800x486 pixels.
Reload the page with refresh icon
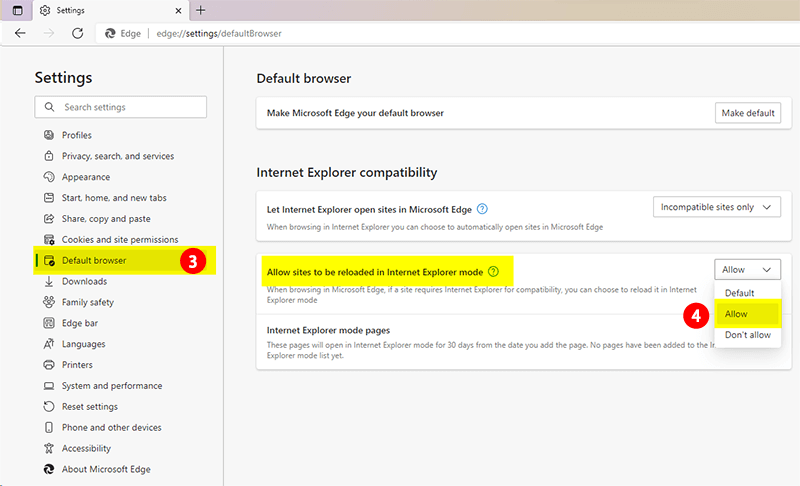[x=78, y=33]
